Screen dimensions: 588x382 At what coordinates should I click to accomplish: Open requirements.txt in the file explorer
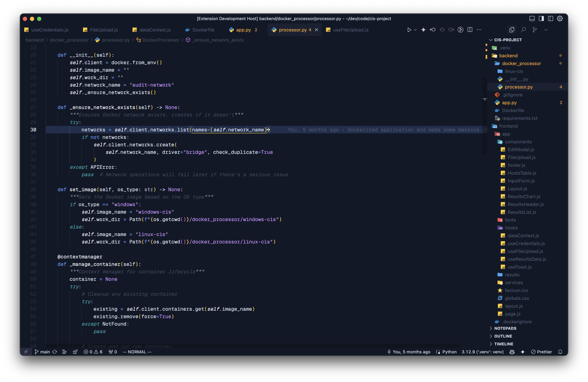coord(520,118)
